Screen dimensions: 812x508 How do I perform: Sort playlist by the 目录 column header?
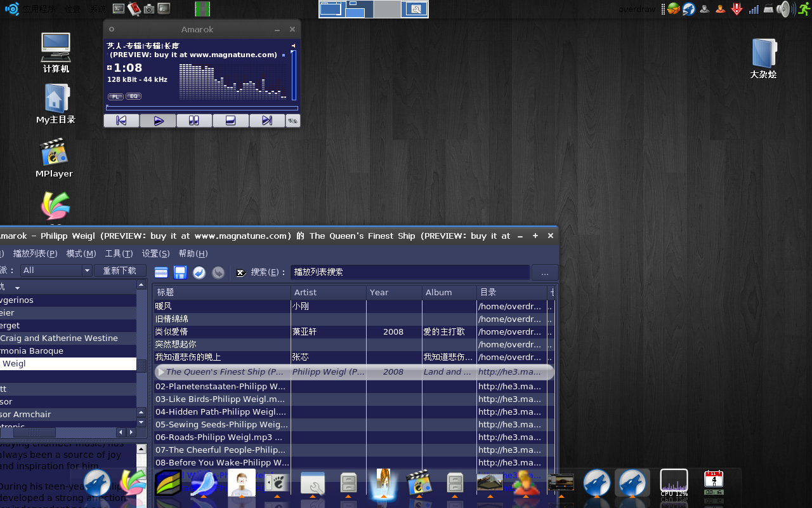(511, 292)
